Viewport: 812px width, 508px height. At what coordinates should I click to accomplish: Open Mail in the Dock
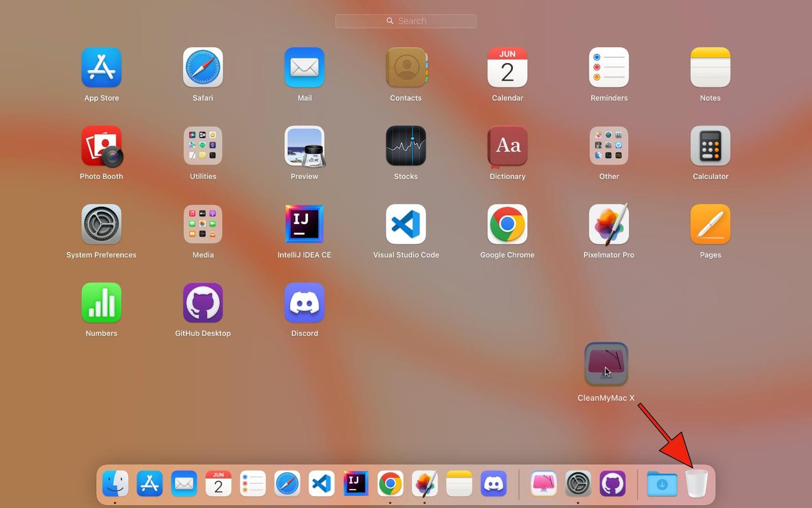[184, 483]
